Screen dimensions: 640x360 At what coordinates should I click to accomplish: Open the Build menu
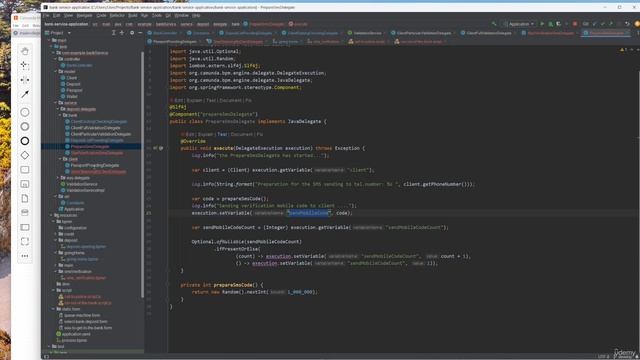coord(133,16)
